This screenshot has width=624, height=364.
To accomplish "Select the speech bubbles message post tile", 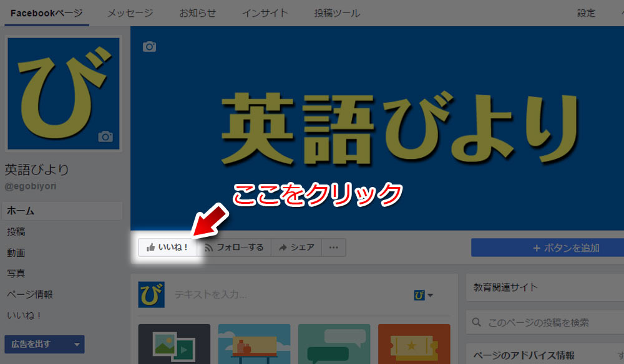I will [334, 344].
